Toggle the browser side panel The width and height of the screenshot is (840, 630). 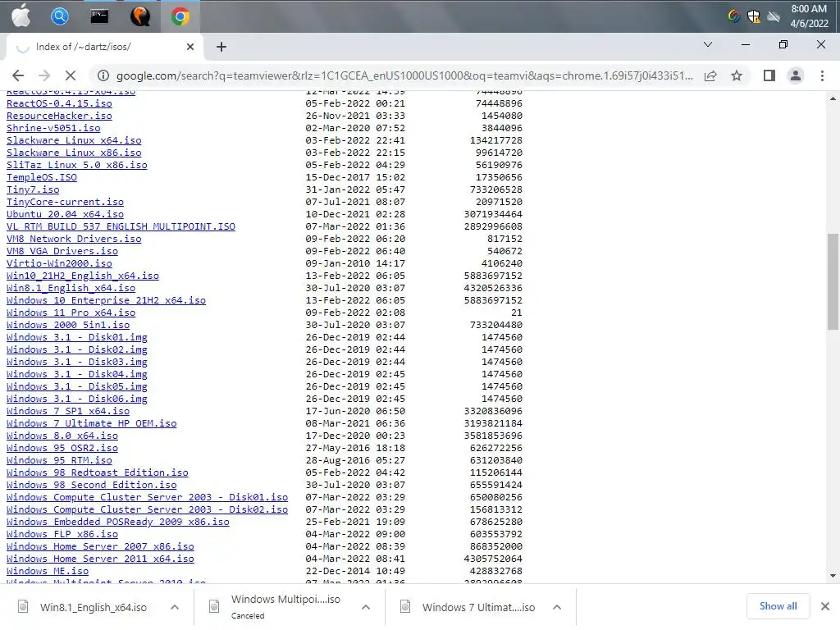point(769,75)
